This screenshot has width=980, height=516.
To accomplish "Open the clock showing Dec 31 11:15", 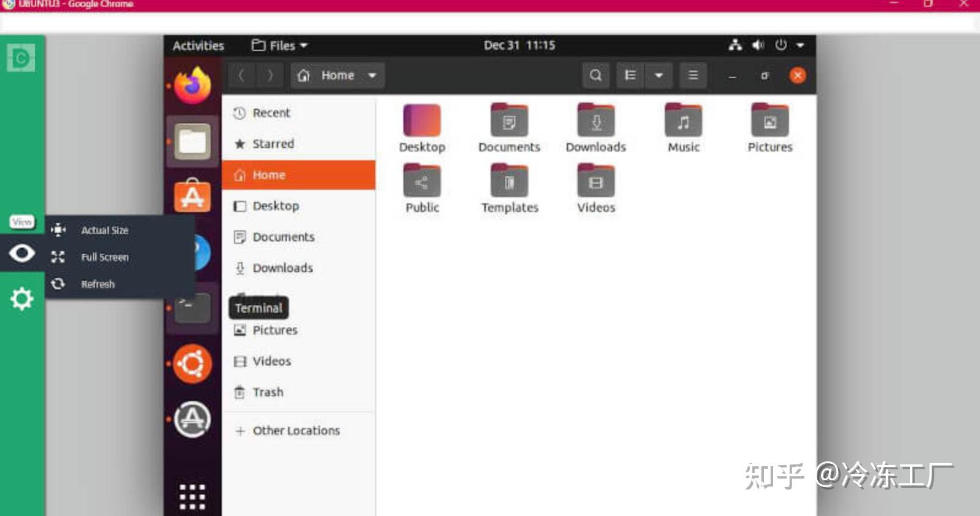I will pyautogui.click(x=519, y=45).
